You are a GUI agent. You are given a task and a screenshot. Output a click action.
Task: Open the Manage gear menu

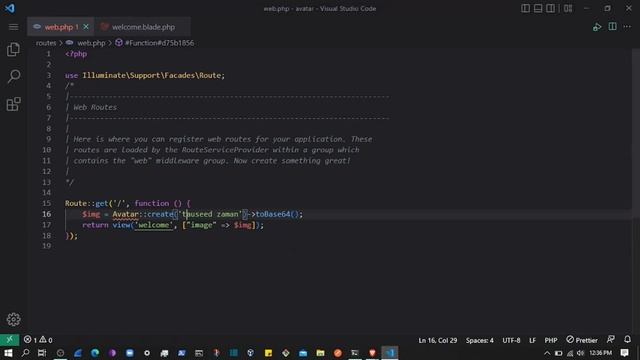pyautogui.click(x=13, y=319)
